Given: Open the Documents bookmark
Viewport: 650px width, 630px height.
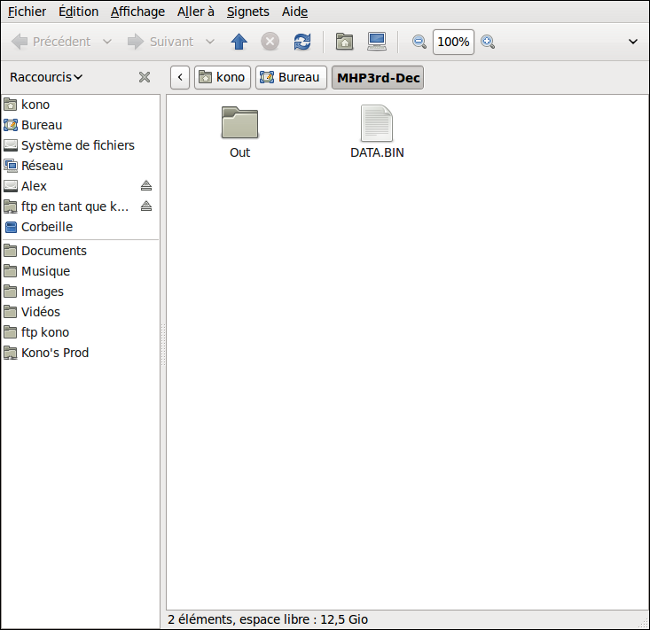Looking at the screenshot, I should [80, 250].
